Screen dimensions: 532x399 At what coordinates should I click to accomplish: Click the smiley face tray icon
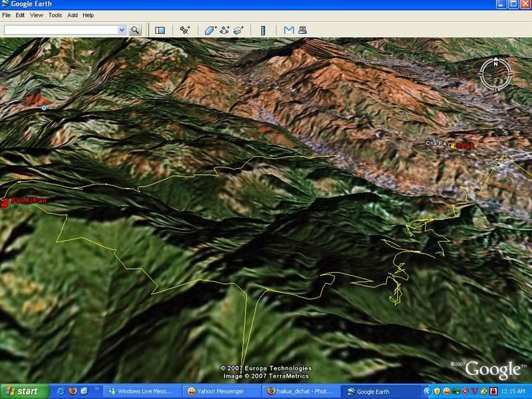pyautogui.click(x=447, y=391)
